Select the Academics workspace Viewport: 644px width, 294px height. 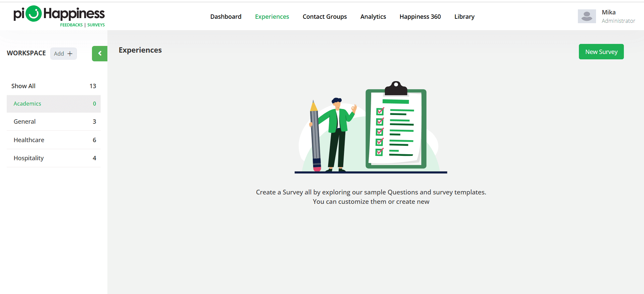tap(54, 104)
